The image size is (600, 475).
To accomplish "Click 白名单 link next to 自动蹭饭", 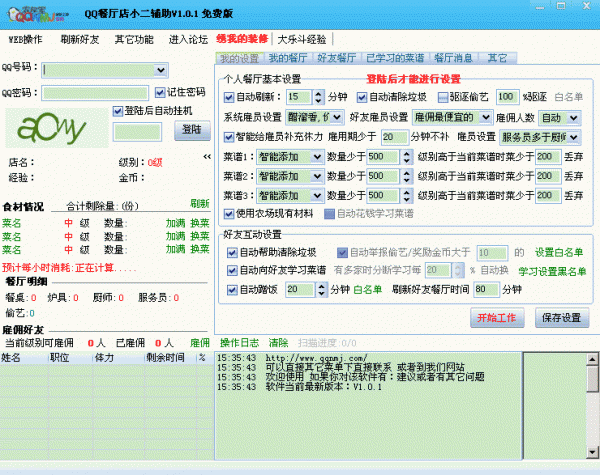I will click(367, 290).
